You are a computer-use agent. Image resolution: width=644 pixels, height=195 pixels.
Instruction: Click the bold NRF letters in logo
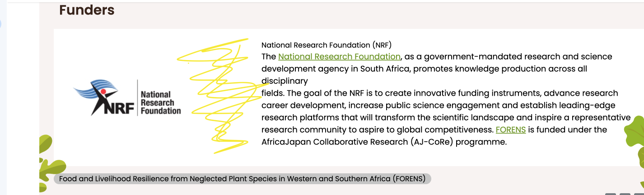pos(120,108)
